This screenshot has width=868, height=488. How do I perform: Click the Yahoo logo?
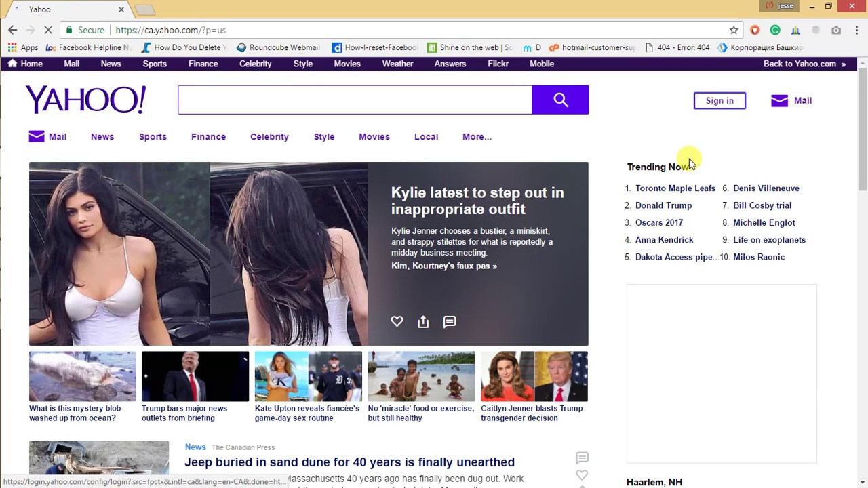click(85, 100)
